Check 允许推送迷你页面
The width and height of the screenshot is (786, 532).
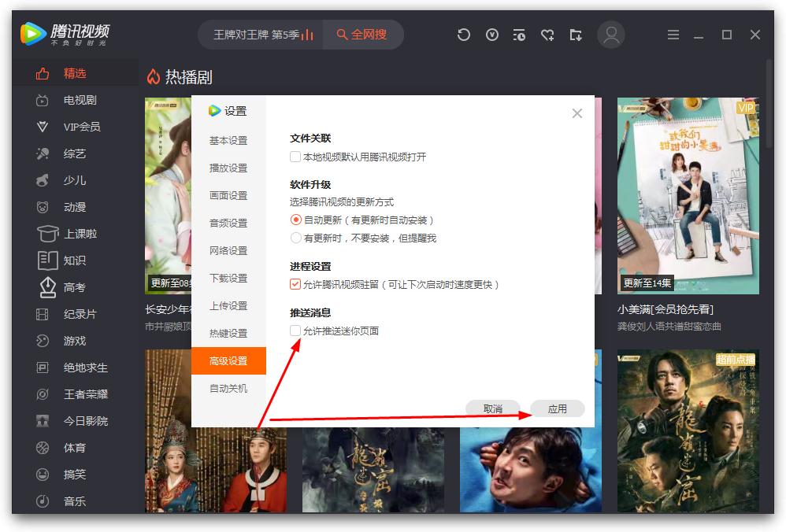coord(293,331)
